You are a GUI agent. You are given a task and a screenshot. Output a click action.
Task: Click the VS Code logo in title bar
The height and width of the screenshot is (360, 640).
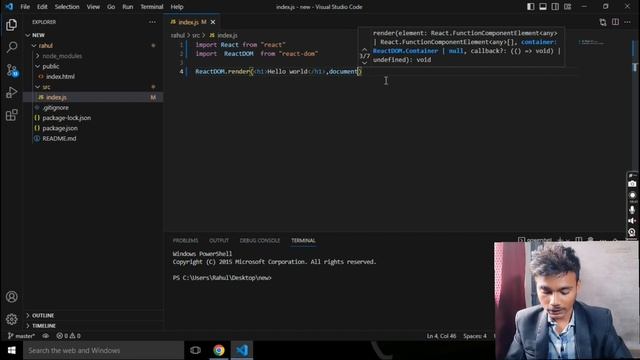pos(9,7)
